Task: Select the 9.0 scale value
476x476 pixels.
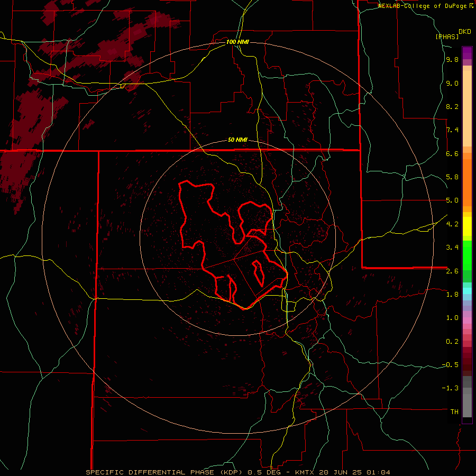Action: click(x=452, y=84)
